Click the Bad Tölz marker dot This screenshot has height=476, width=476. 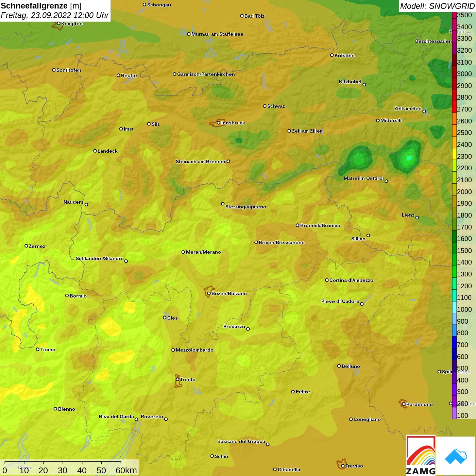(242, 16)
